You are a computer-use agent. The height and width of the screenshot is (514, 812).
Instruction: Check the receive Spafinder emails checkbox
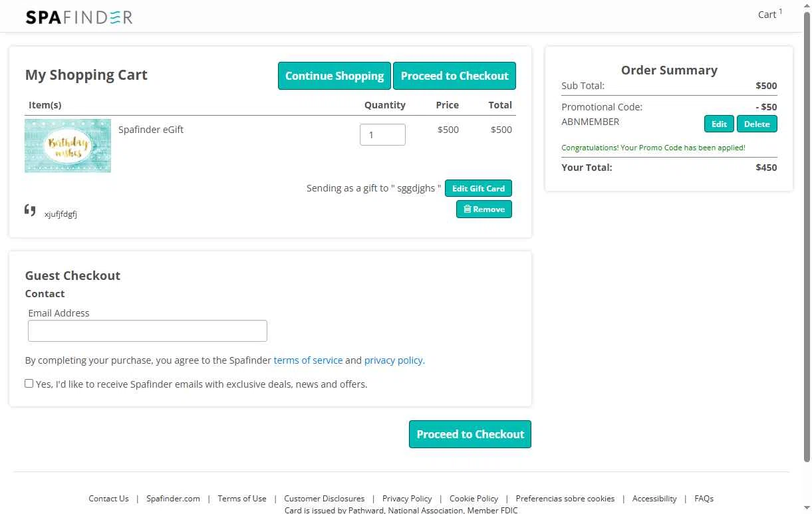(29, 383)
